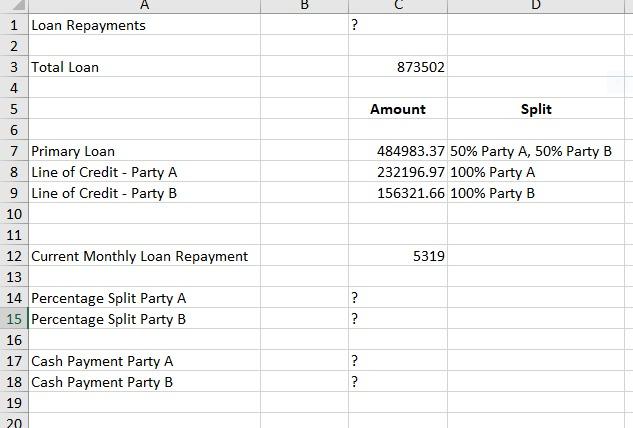Select the amount 484983.37

(x=411, y=151)
